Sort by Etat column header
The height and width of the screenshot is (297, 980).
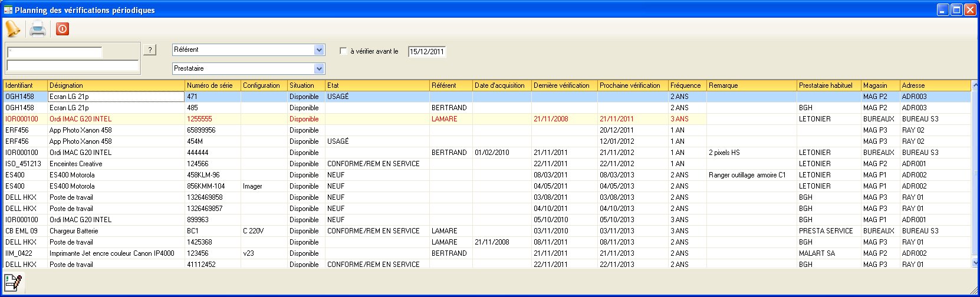(x=377, y=85)
